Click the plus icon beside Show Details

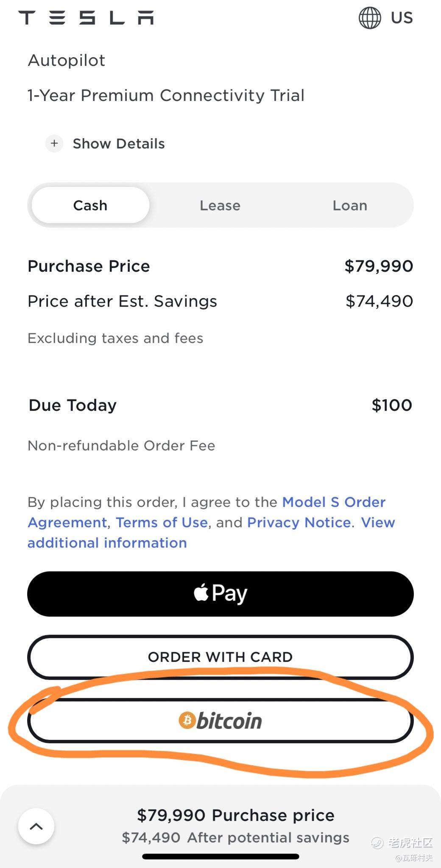pyautogui.click(x=54, y=144)
